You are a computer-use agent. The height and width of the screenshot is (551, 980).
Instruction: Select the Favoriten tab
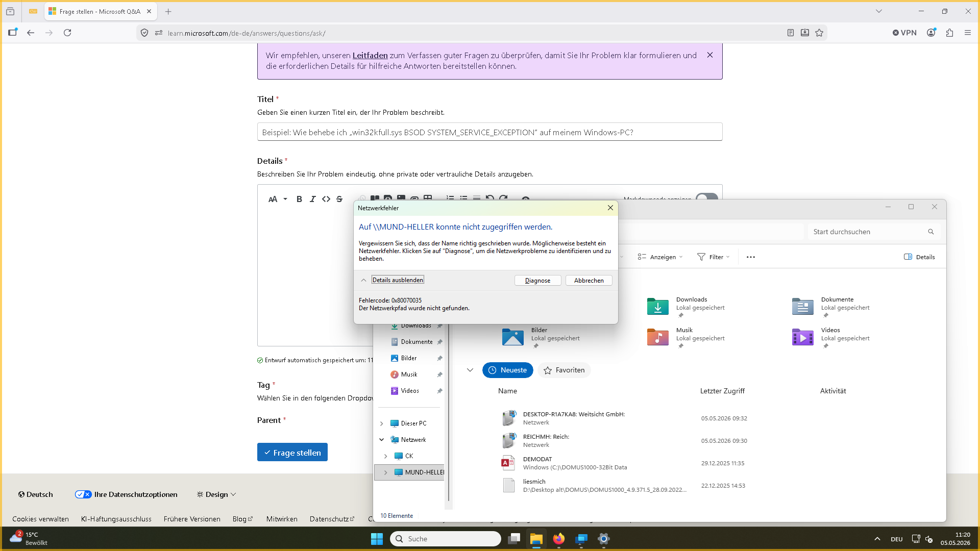click(564, 370)
